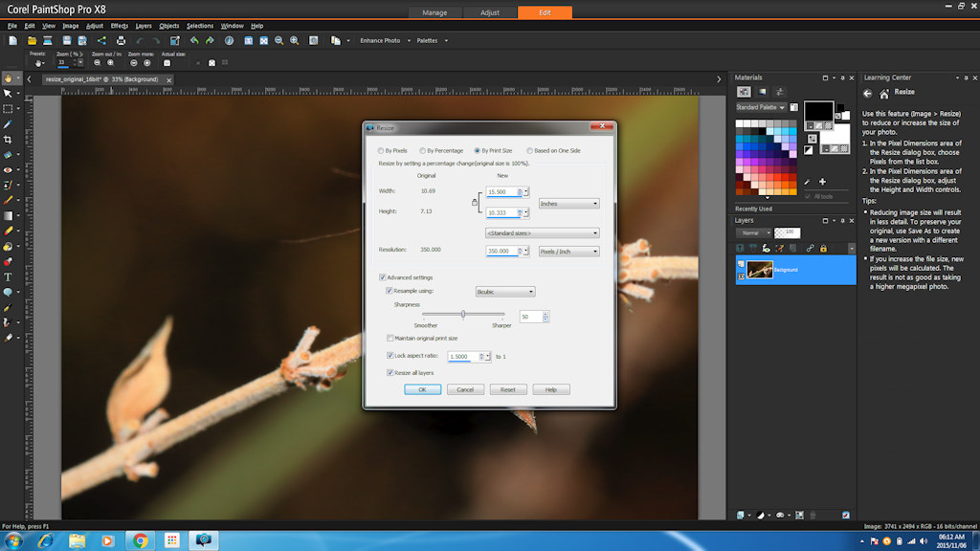Screen dimensions: 980x551
Task: Open the Image menu
Action: (x=70, y=26)
